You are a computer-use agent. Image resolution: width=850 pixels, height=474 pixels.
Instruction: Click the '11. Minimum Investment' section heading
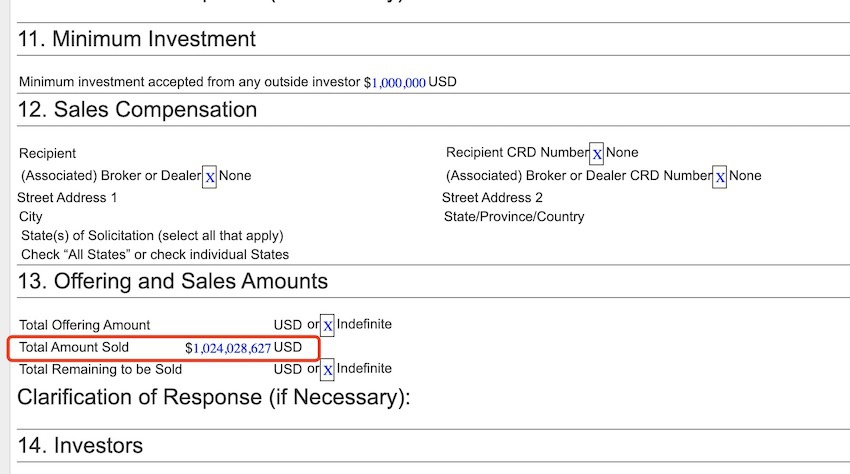tap(137, 39)
